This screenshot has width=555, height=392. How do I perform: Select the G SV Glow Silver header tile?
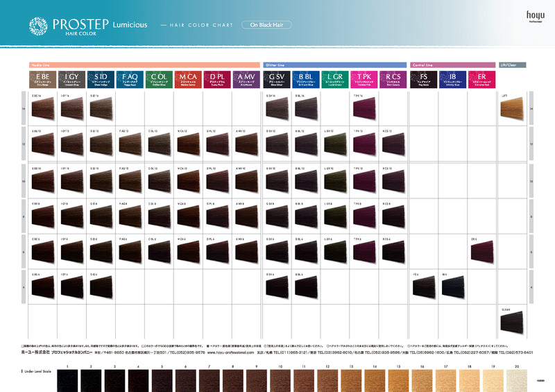(x=277, y=78)
